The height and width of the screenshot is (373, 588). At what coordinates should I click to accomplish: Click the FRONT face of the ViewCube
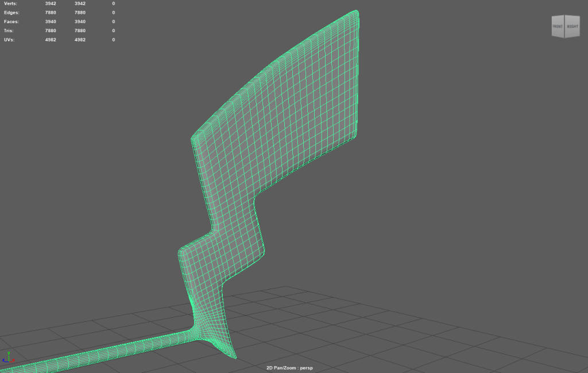(x=558, y=26)
